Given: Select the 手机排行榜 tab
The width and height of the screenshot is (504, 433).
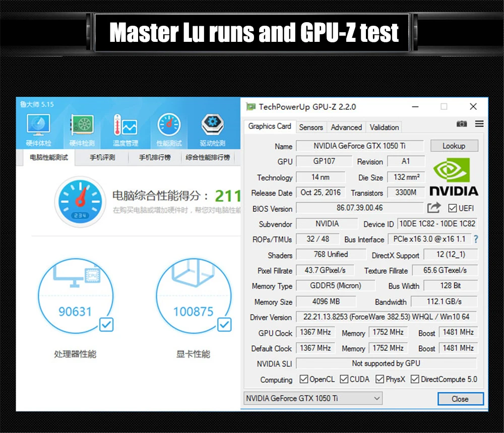Looking at the screenshot, I should [x=155, y=157].
